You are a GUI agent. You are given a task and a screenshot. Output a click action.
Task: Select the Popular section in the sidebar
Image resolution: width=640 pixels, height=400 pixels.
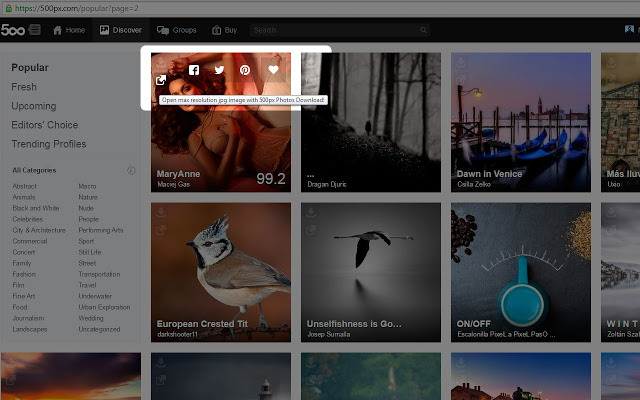(x=30, y=67)
